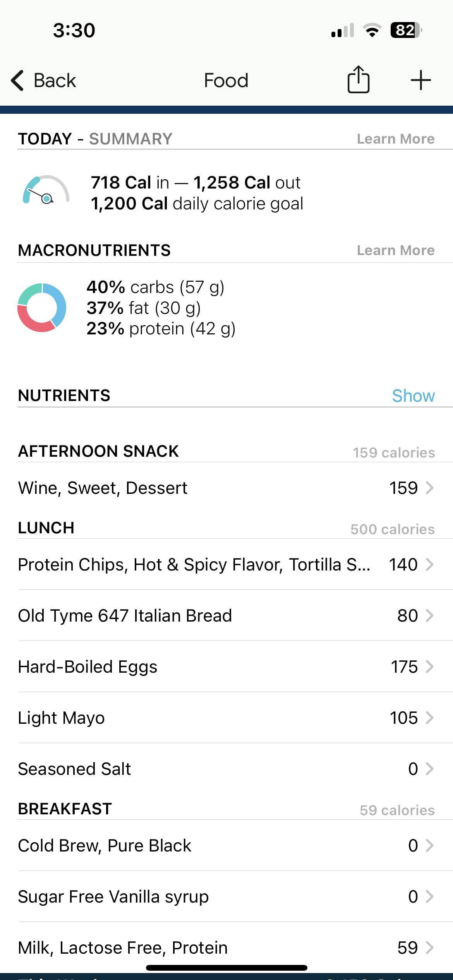Screen dimensions: 453x980
Task: Tap the macronutrients donut chart
Action: 42,307
